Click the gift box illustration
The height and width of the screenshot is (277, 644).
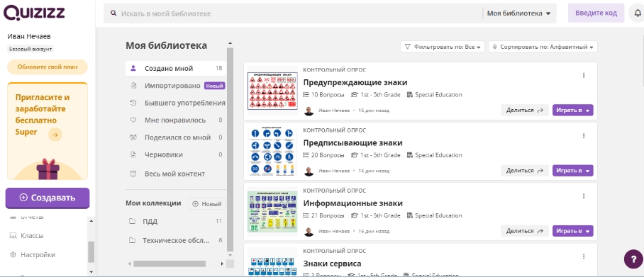(x=48, y=169)
